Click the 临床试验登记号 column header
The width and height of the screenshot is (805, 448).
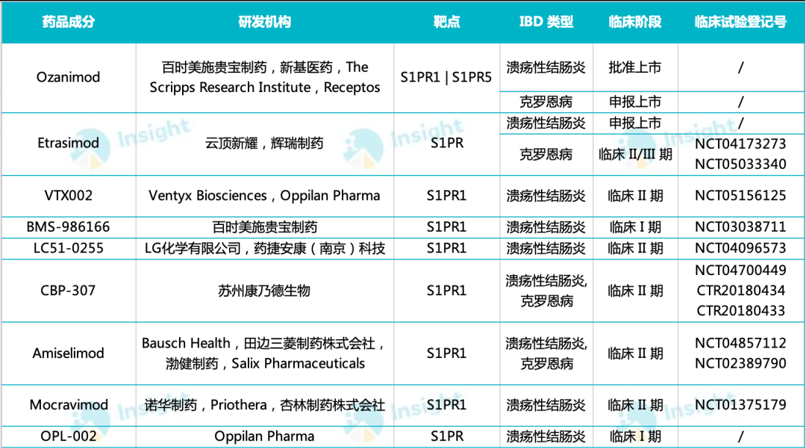[x=739, y=21]
